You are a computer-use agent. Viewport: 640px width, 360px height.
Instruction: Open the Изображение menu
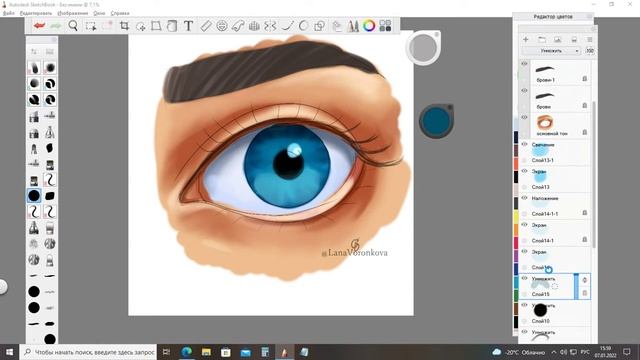[x=73, y=13]
